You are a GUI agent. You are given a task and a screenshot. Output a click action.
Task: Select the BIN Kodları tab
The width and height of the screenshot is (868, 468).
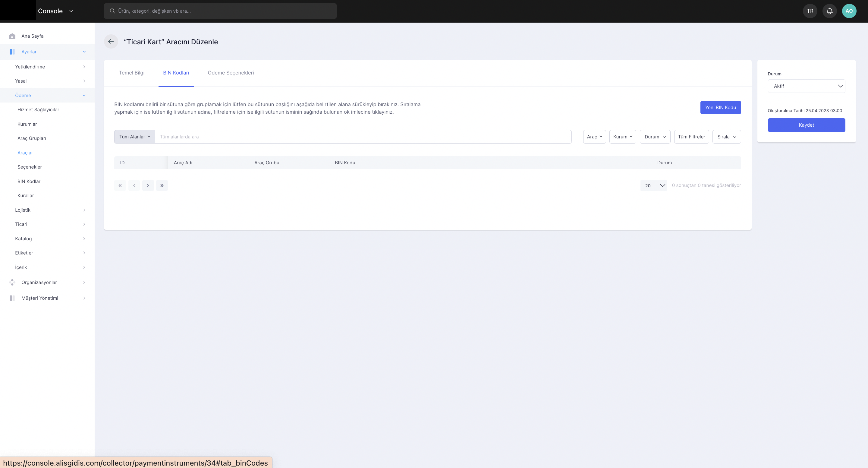pyautogui.click(x=176, y=73)
